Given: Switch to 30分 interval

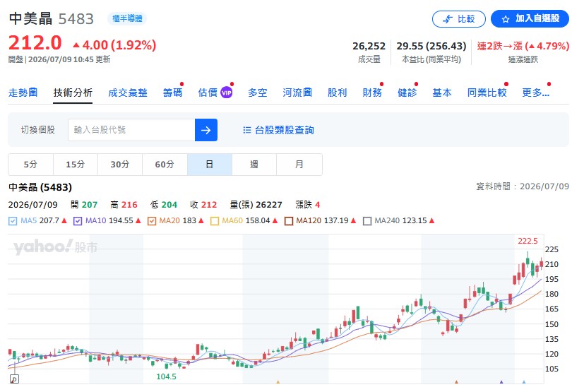Looking at the screenshot, I should [120, 165].
